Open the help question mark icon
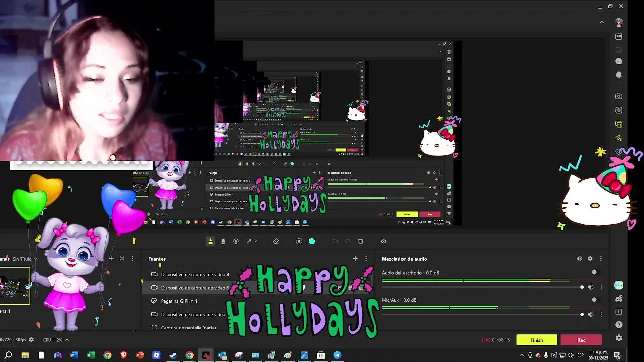Viewport: 644px width, 362px height. click(619, 325)
